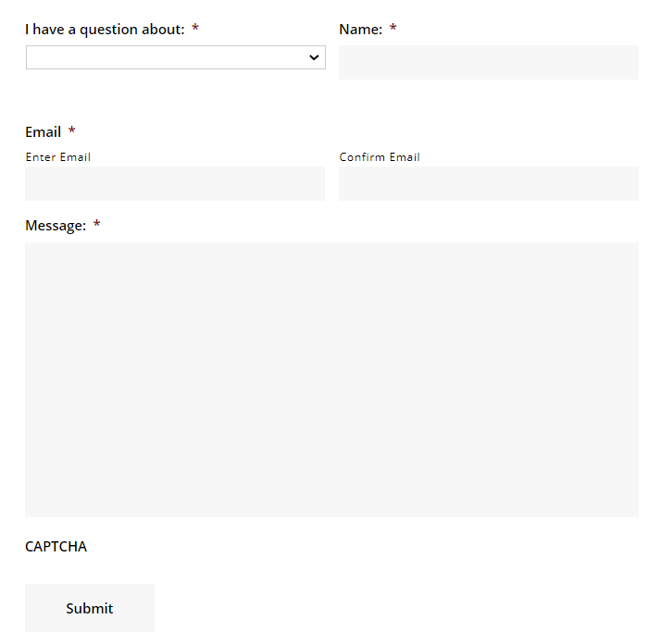661x644 pixels.
Task: Click the "Message:" field label
Action: point(56,226)
